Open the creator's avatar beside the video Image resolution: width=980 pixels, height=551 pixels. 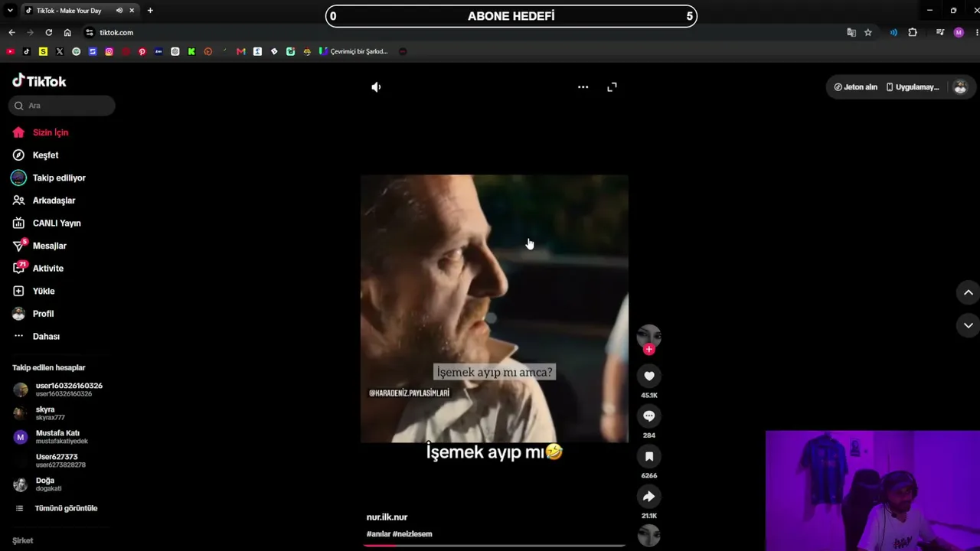(x=648, y=335)
